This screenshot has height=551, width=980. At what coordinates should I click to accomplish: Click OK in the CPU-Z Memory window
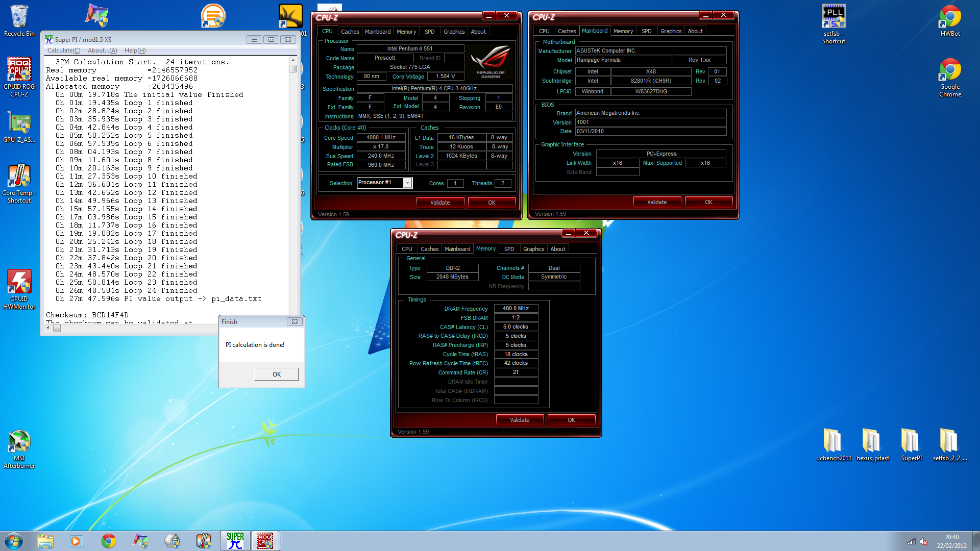pos(571,420)
